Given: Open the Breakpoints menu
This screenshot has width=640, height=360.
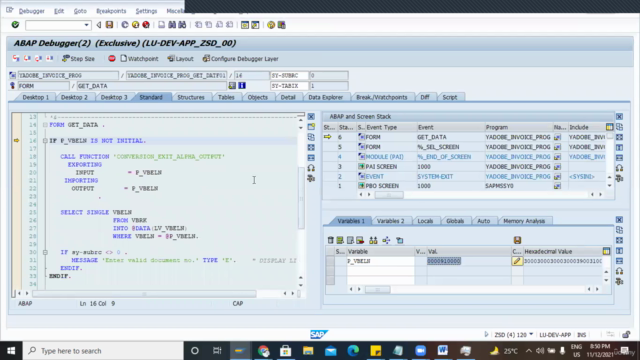Looking at the screenshot, I should 111,11.
